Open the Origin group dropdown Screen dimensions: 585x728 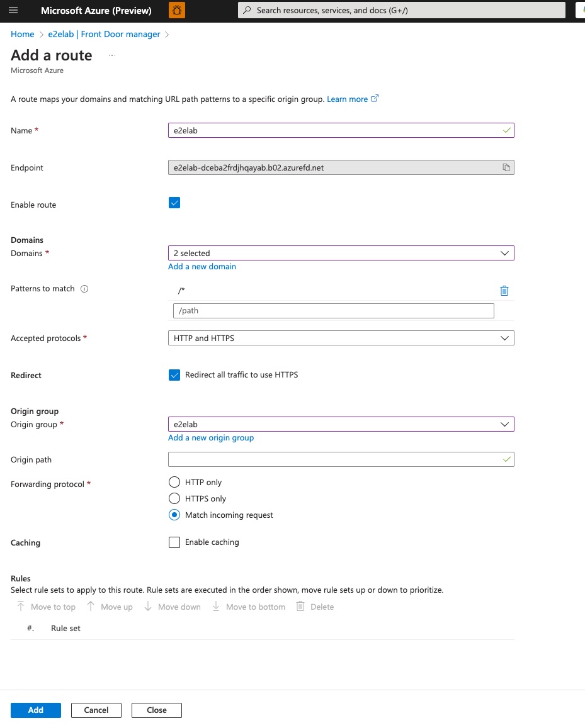504,423
